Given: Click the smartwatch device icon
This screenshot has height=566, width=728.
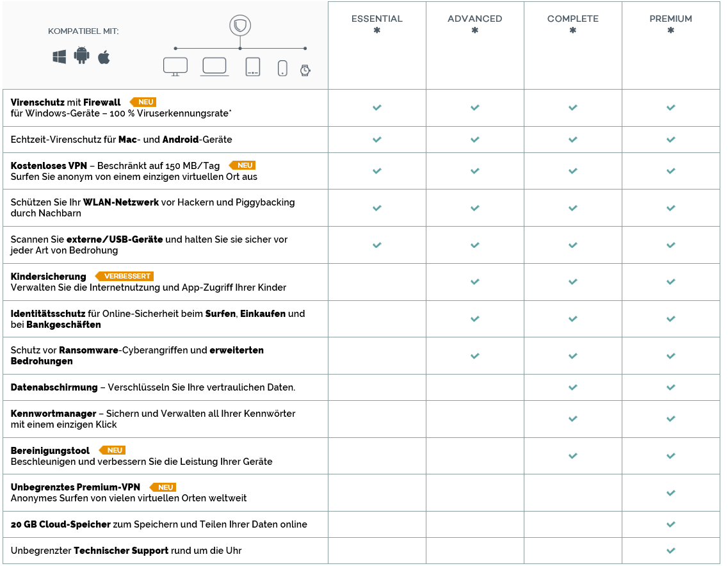Looking at the screenshot, I should pos(305,70).
